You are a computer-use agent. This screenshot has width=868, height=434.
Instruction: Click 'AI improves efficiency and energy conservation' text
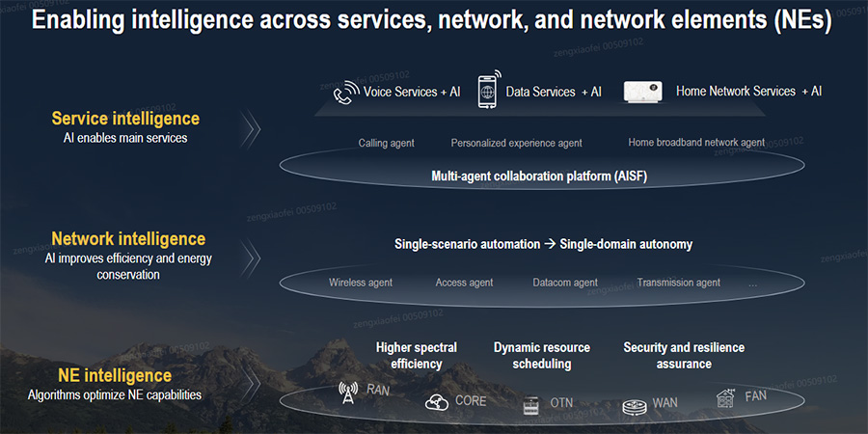[x=128, y=266]
